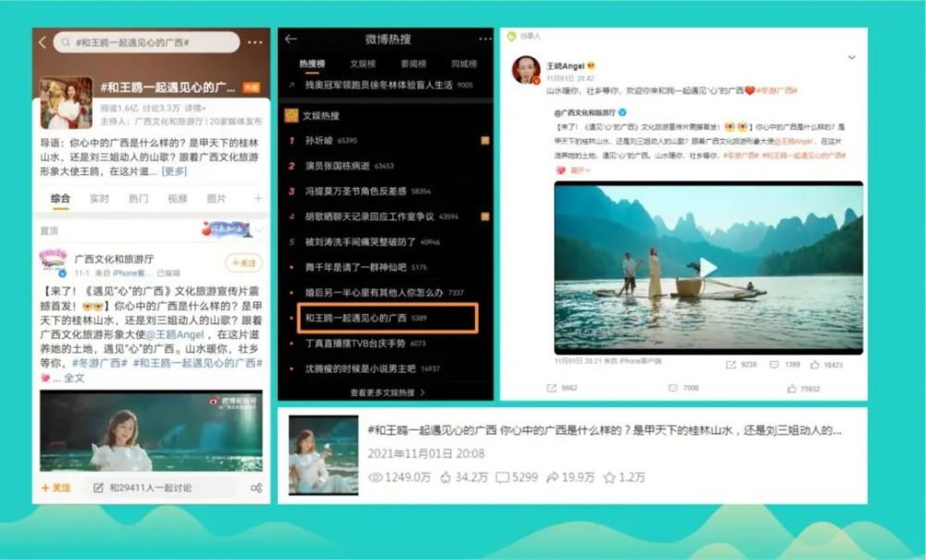Screen dimensions: 926x560
Task: Repost 王鸥Angel's post showing 6662
Action: click(x=562, y=388)
